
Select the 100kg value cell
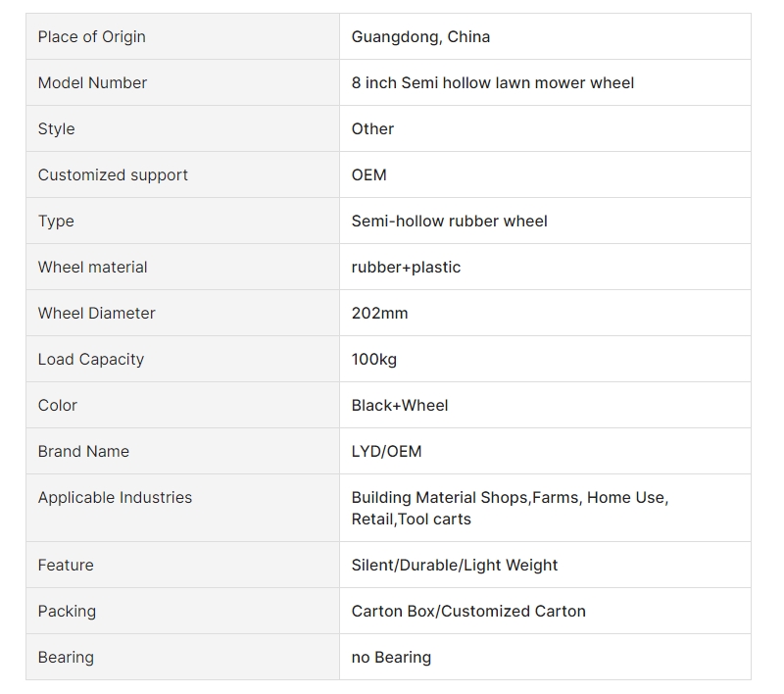coord(545,359)
